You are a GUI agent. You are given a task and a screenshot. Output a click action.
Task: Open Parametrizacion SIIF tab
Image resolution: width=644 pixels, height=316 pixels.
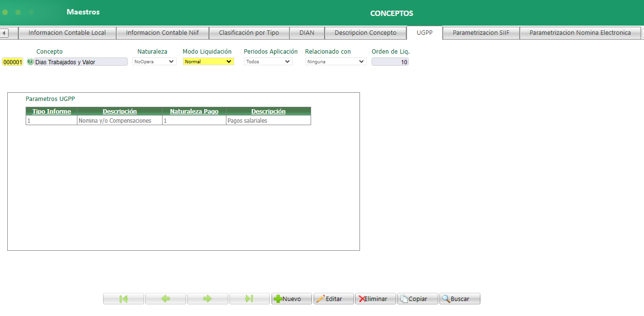(481, 33)
